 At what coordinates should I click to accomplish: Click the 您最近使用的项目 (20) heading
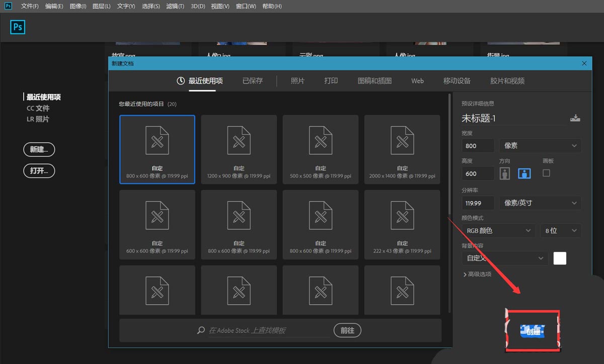coord(147,104)
